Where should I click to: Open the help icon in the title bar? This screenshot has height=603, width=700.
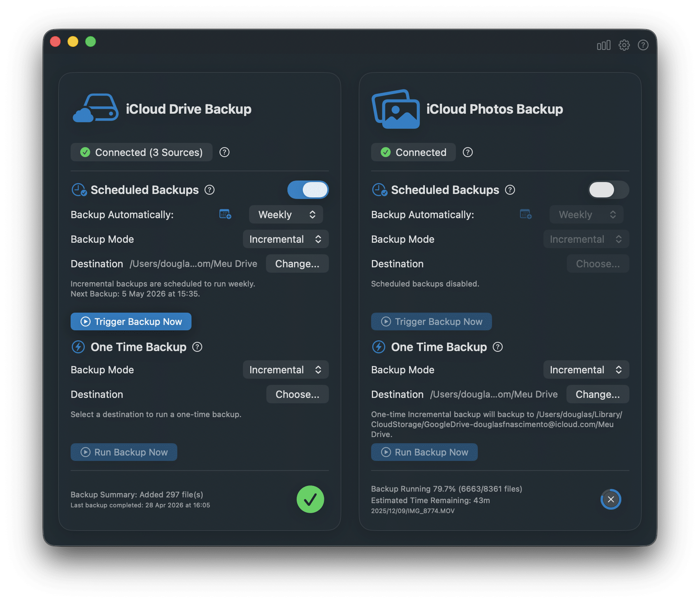tap(643, 45)
